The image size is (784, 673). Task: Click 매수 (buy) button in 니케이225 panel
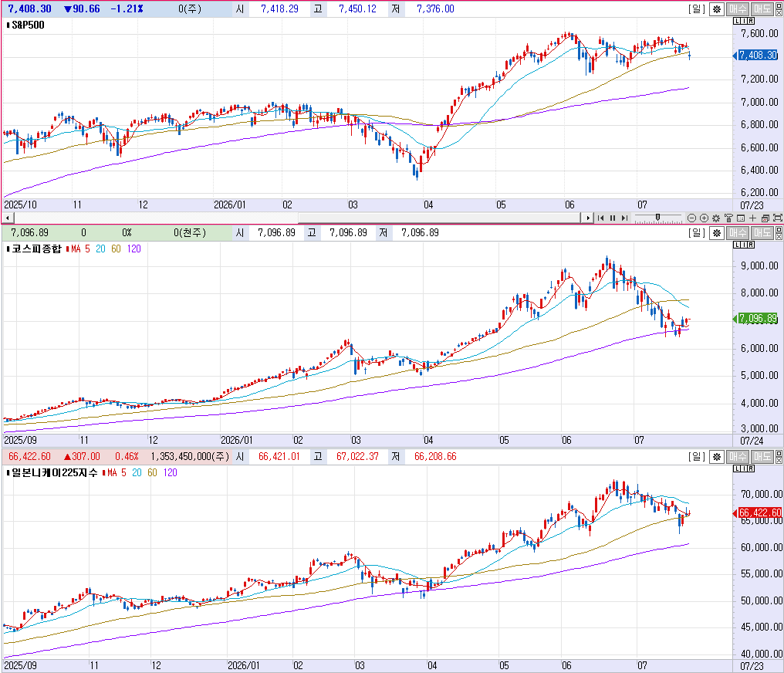pos(738,457)
